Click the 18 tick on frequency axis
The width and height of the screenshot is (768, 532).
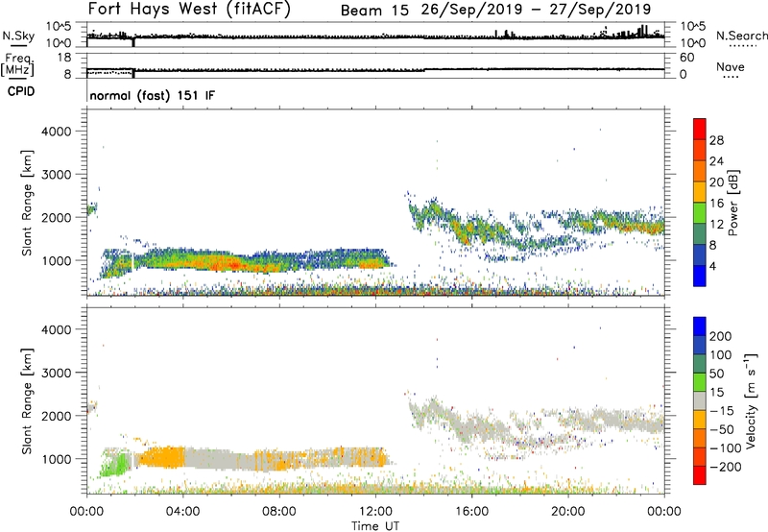coord(64,58)
